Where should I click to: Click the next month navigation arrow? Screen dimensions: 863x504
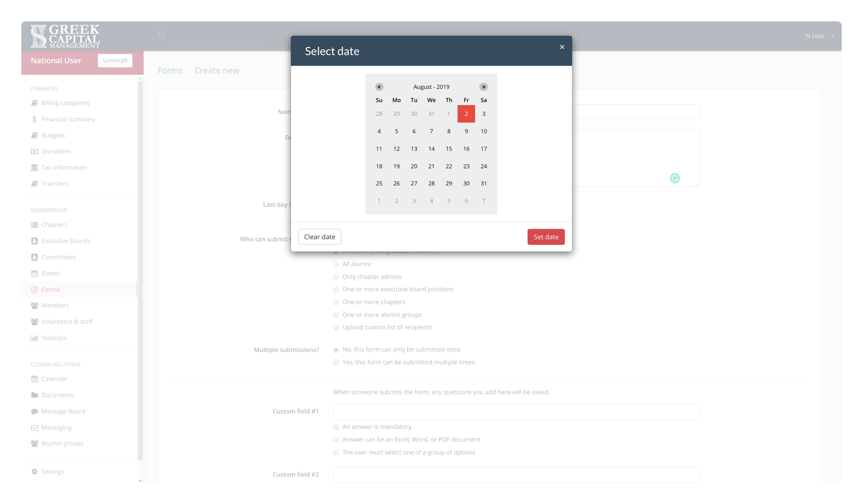click(483, 86)
